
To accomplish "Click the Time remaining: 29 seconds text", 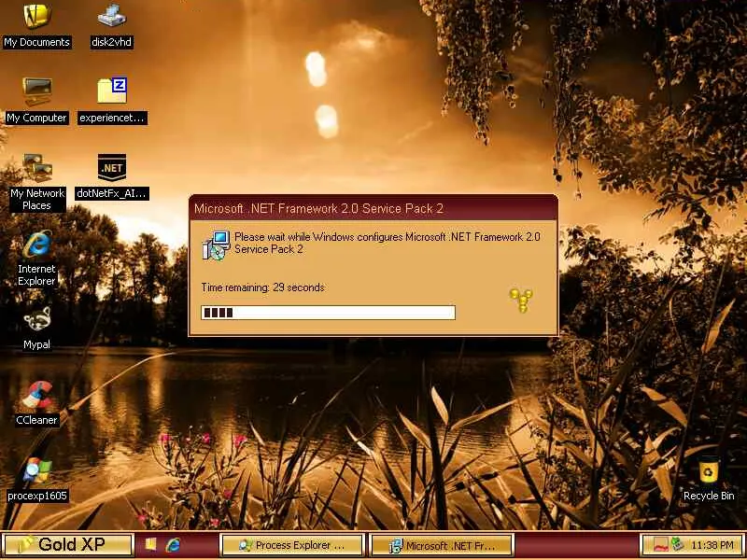I will (263, 287).
